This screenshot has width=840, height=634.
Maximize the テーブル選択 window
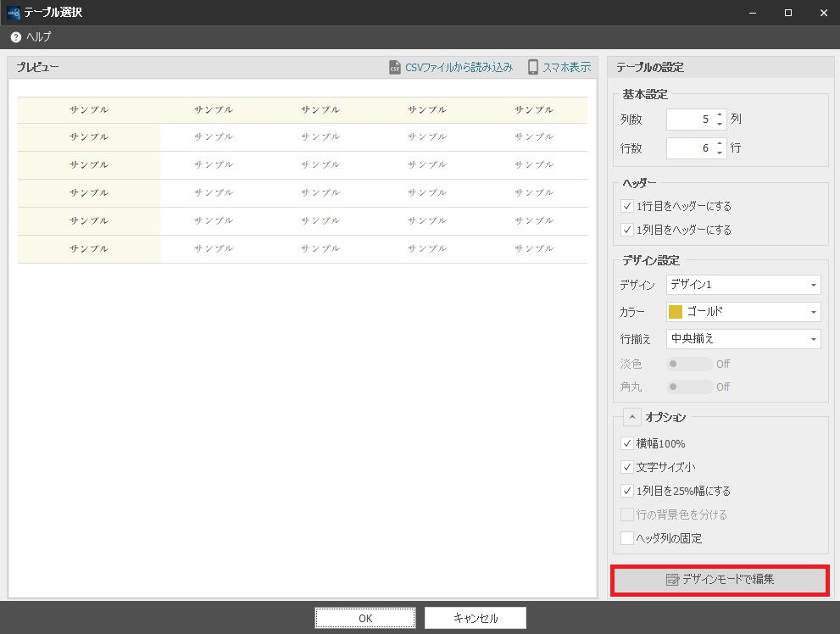788,13
